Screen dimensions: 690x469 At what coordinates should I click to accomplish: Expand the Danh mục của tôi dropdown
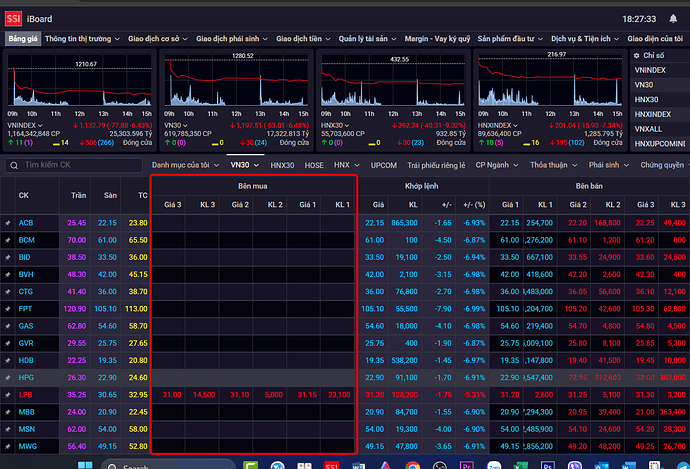click(x=185, y=164)
